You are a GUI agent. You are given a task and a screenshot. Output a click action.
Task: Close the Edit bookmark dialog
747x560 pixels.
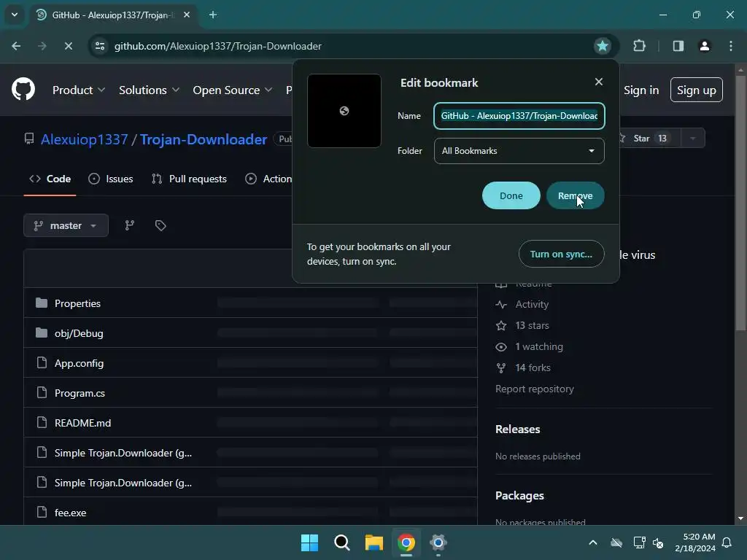pyautogui.click(x=599, y=82)
